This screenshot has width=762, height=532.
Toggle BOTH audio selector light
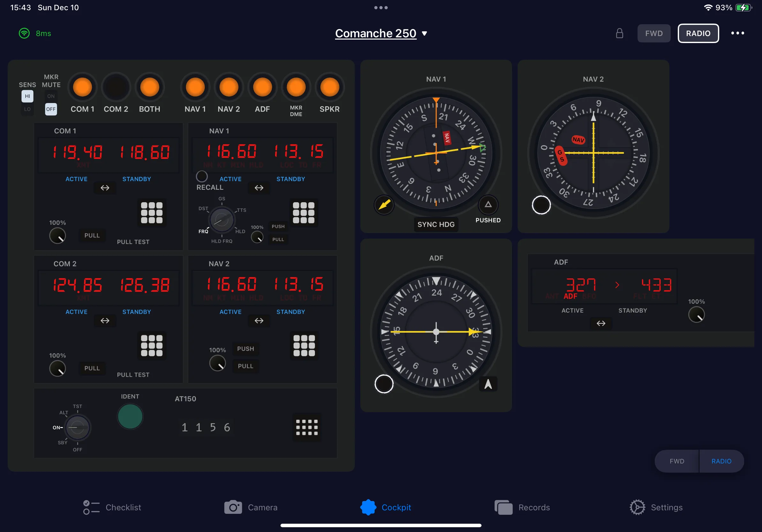[x=150, y=87]
